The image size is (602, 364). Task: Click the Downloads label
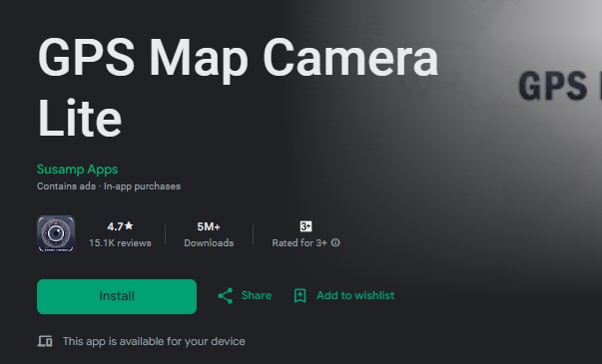(x=209, y=243)
